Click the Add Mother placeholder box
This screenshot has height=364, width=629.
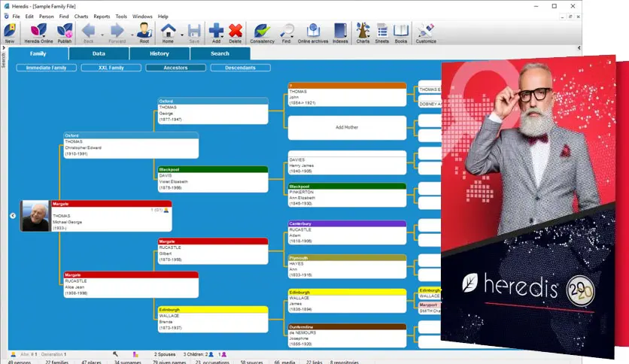[347, 128]
